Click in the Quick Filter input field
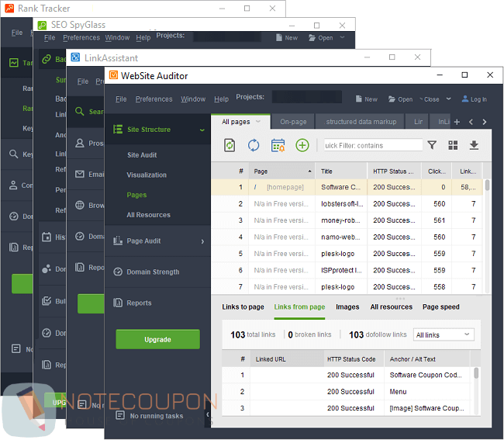The width and height of the screenshot is (504, 440). [373, 145]
